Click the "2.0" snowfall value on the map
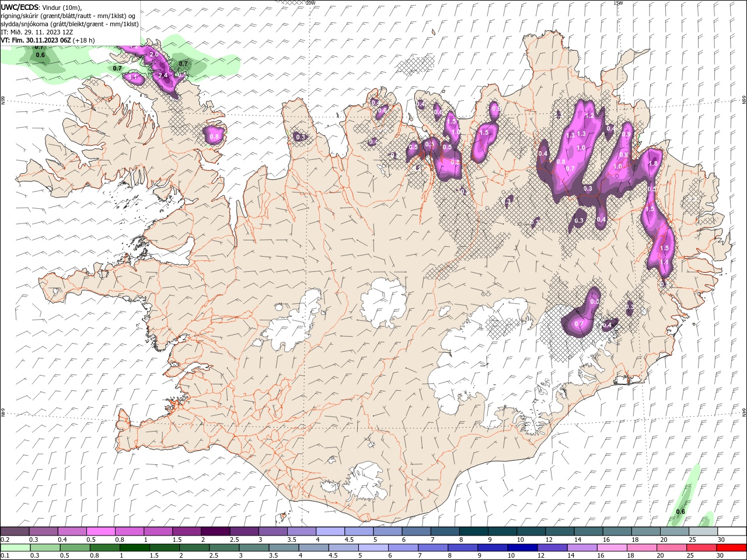The width and height of the screenshot is (747, 560). (x=154, y=54)
